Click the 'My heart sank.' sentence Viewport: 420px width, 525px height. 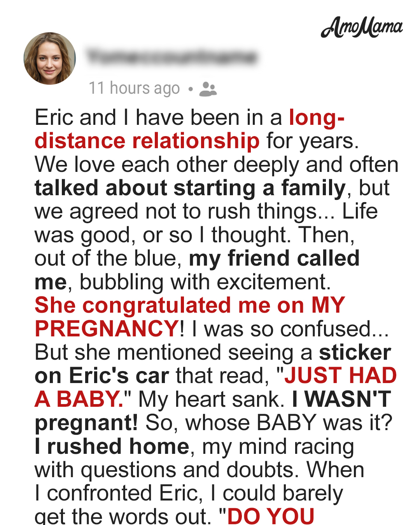(212, 399)
